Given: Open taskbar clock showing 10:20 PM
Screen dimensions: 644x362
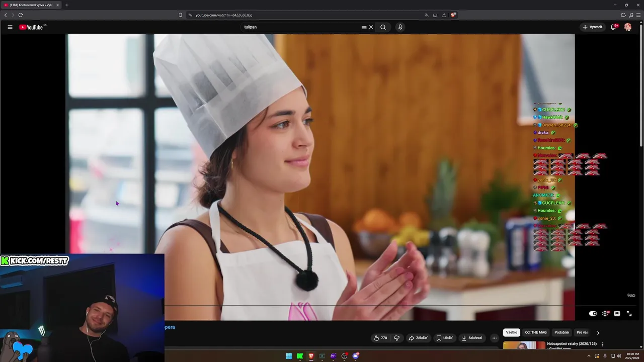Looking at the screenshot, I should pyautogui.click(x=632, y=356).
